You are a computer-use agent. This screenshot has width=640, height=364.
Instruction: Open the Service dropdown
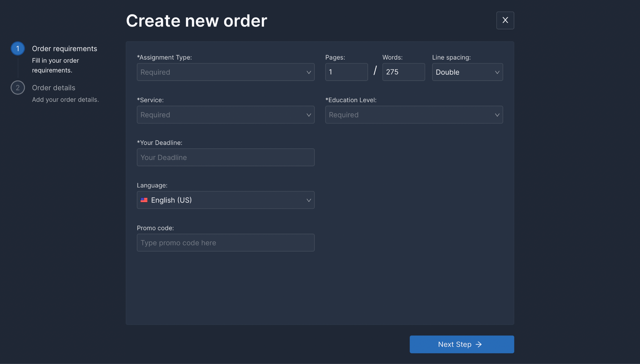222,115
